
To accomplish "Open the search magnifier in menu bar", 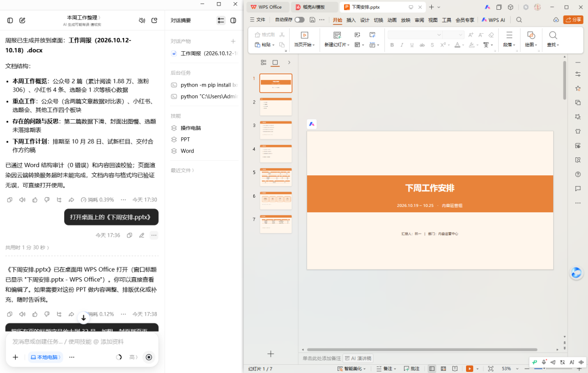I will (519, 20).
